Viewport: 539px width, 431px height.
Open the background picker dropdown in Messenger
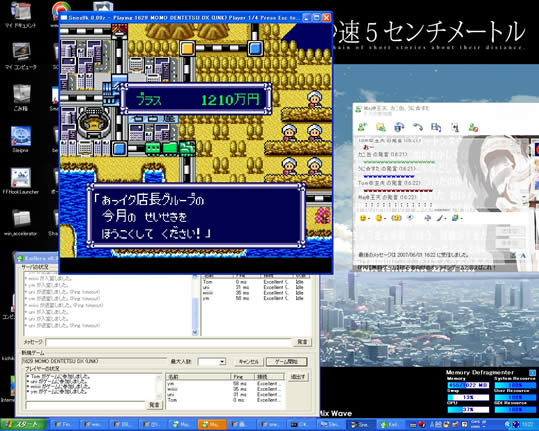click(457, 218)
